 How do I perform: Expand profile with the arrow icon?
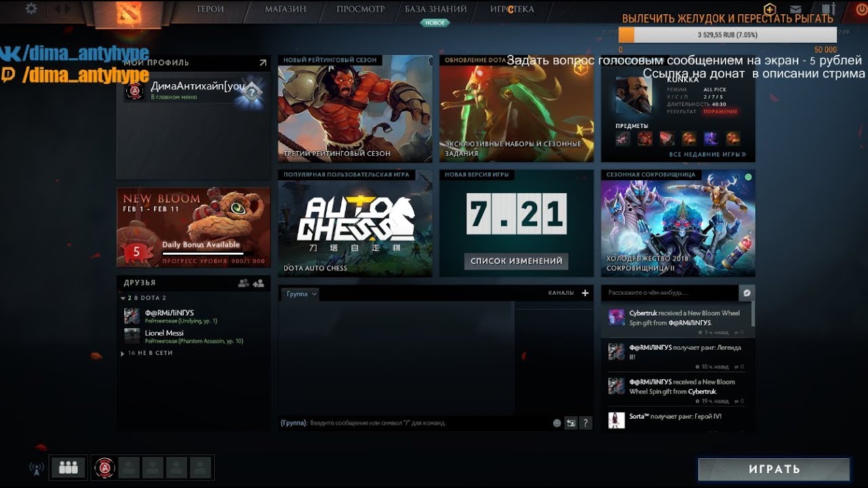point(262,62)
